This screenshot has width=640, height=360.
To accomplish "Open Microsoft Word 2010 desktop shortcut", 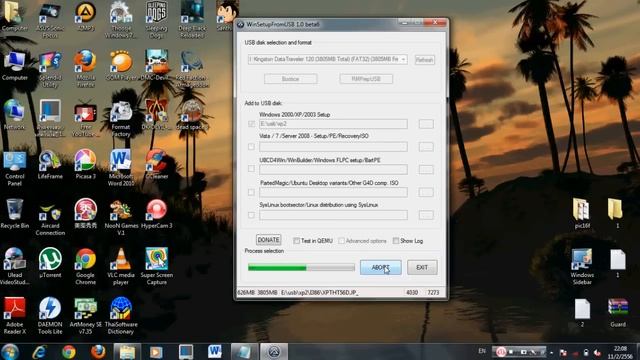I will [x=121, y=168].
